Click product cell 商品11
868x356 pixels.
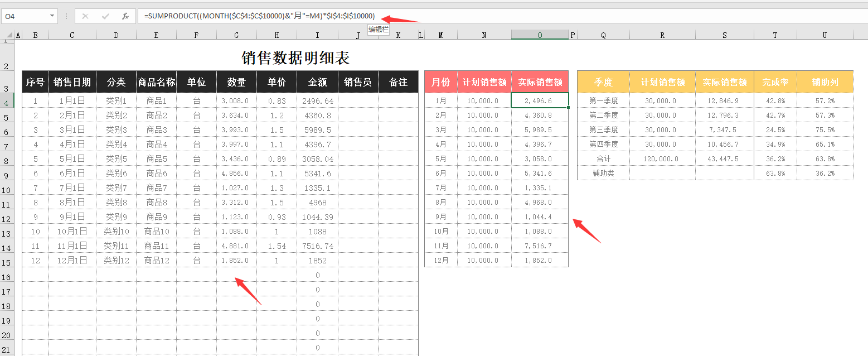(157, 246)
